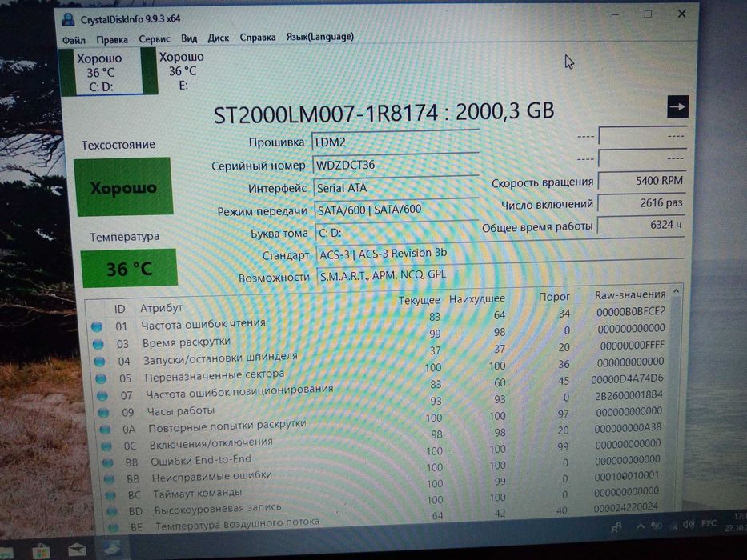Click status dot for Часы работы

click(x=104, y=413)
